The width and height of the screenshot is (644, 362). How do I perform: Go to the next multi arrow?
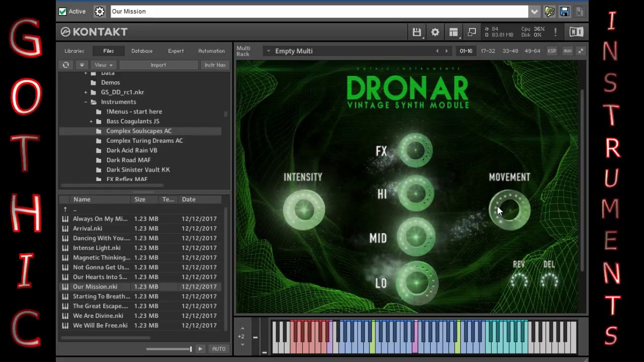[x=446, y=51]
